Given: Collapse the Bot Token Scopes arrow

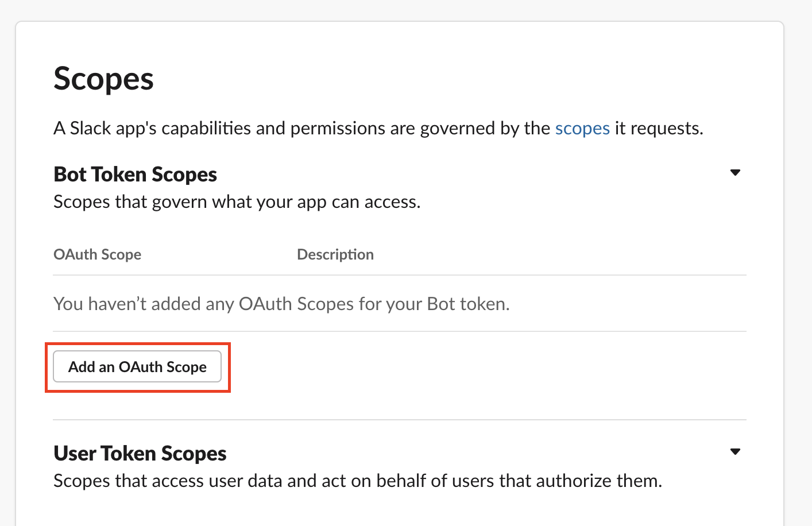Looking at the screenshot, I should coord(735,173).
